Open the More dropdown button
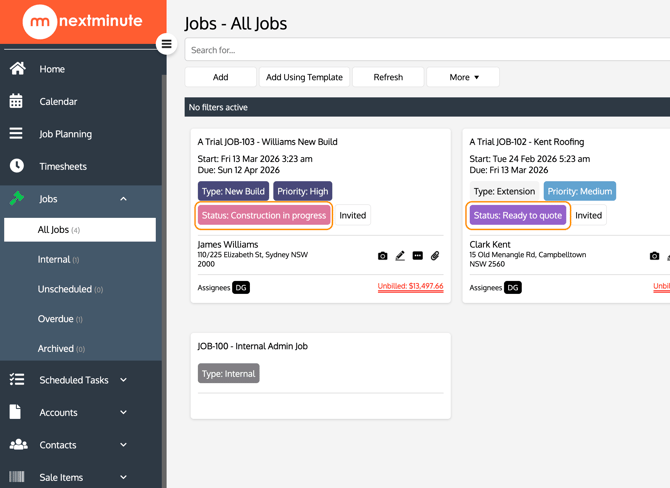The image size is (670, 488). point(463,77)
